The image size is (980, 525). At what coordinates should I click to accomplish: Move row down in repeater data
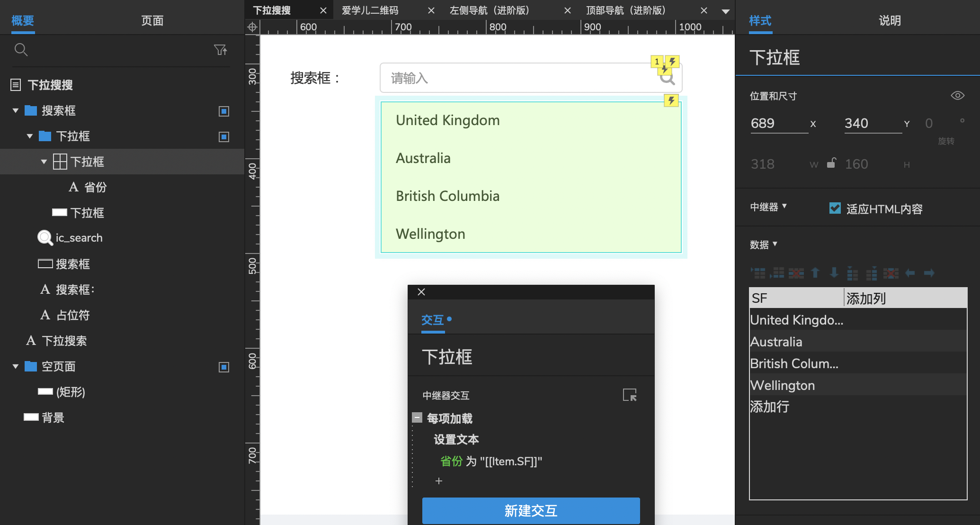[x=834, y=273]
